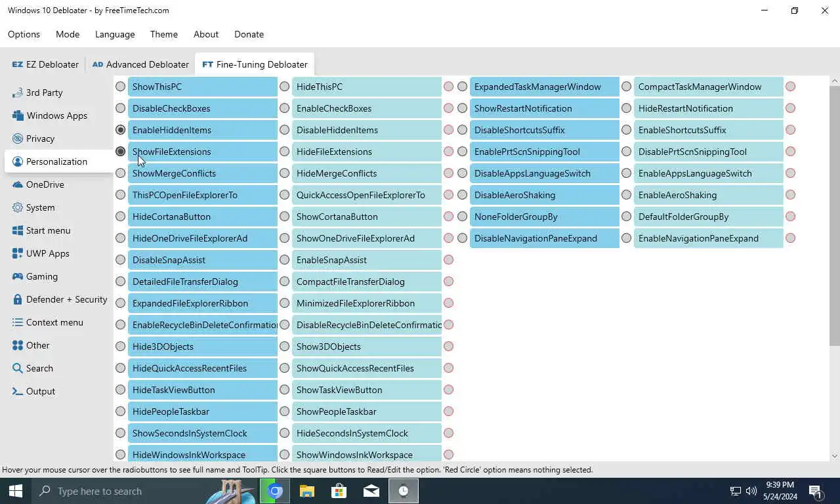Viewport: 840px width, 504px height.
Task: Click the EnableHiddenItems option button
Action: tap(203, 130)
